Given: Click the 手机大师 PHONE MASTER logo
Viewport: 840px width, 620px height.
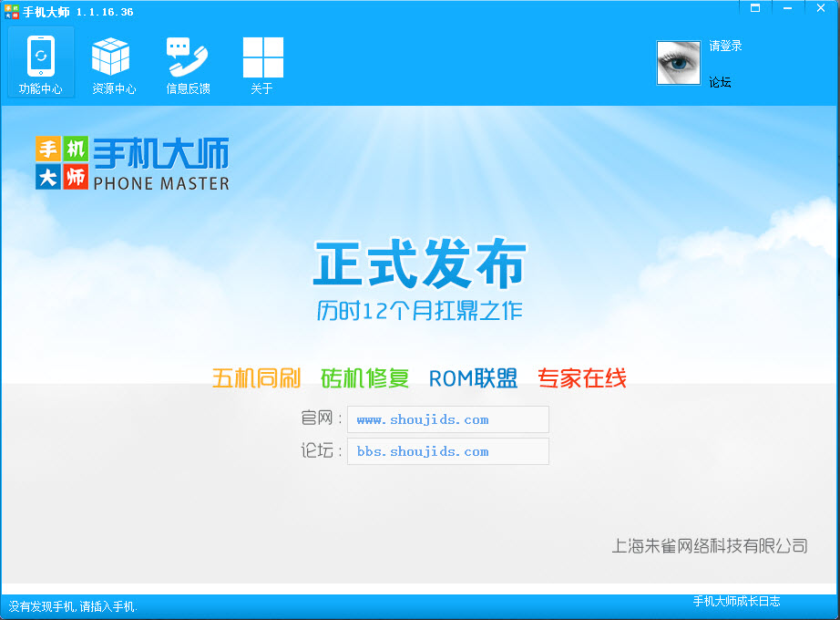Looking at the screenshot, I should coord(132,162).
